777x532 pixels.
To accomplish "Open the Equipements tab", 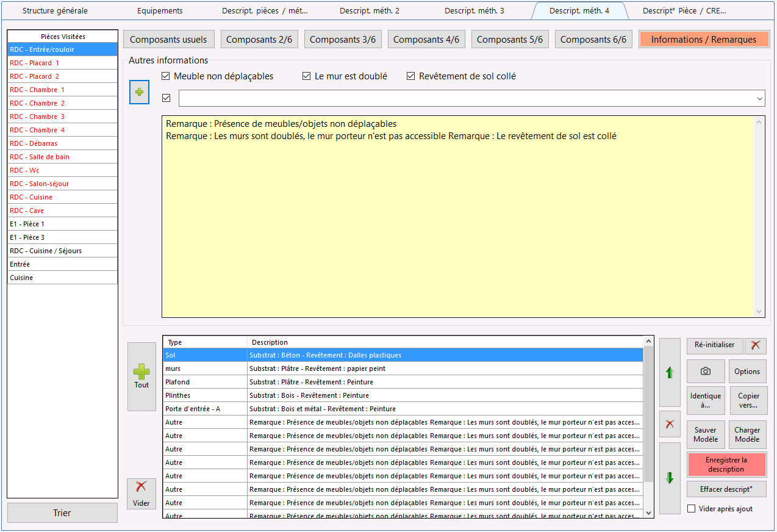I will click(160, 11).
